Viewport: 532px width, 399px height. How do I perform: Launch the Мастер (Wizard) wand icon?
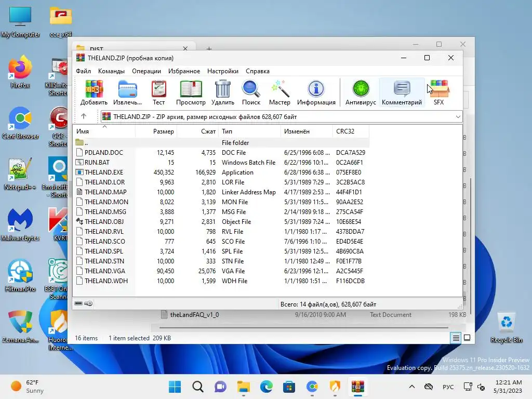pyautogui.click(x=280, y=92)
